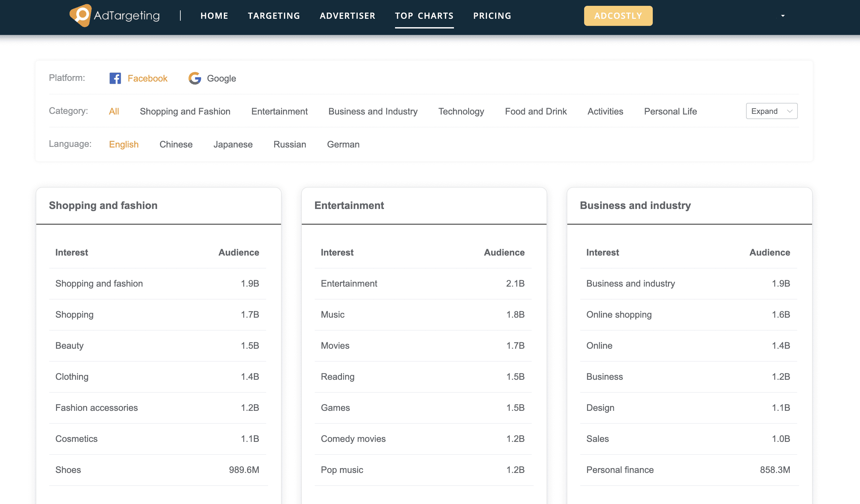Screen dimensions: 860x504
Task: Open ADVERTISER navigation item
Action: click(347, 16)
